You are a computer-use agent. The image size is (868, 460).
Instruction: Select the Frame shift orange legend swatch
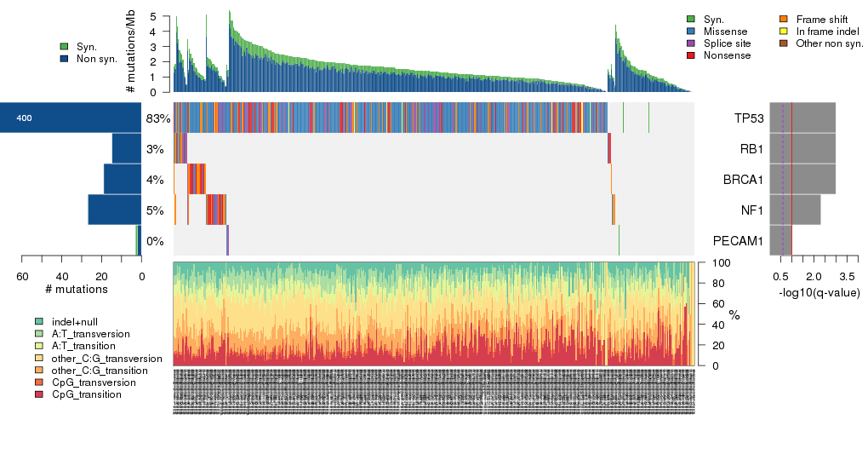[x=784, y=18]
